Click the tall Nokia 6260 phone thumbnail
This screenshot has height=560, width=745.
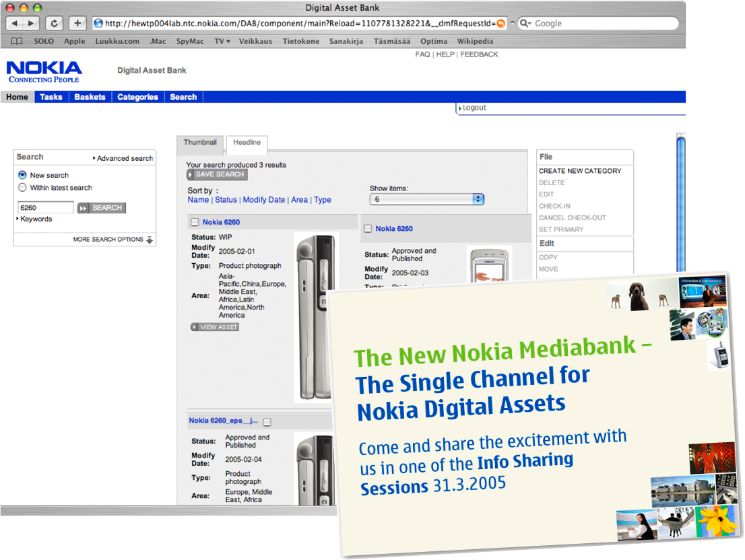(315, 317)
